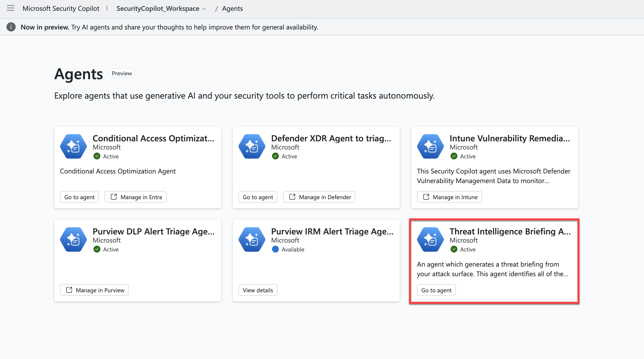Click the Agents breadcrumb item
Image resolution: width=644 pixels, height=359 pixels.
point(232,8)
